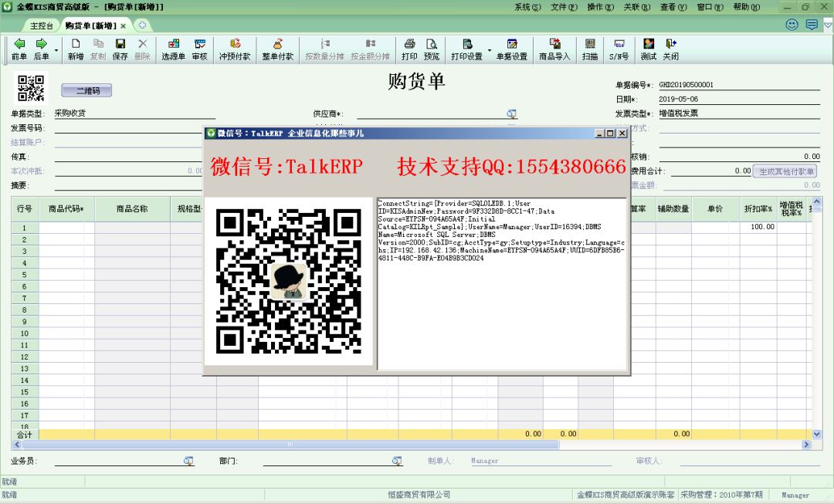Click the 100.00 discount cell in row 1
834x504 pixels.
pyautogui.click(x=758, y=227)
